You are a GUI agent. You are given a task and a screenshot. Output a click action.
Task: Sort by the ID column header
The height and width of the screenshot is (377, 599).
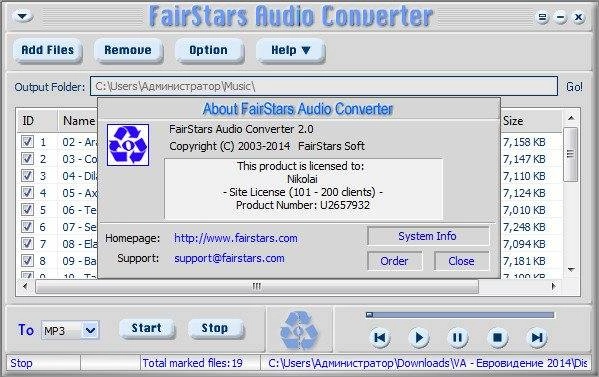pyautogui.click(x=37, y=121)
